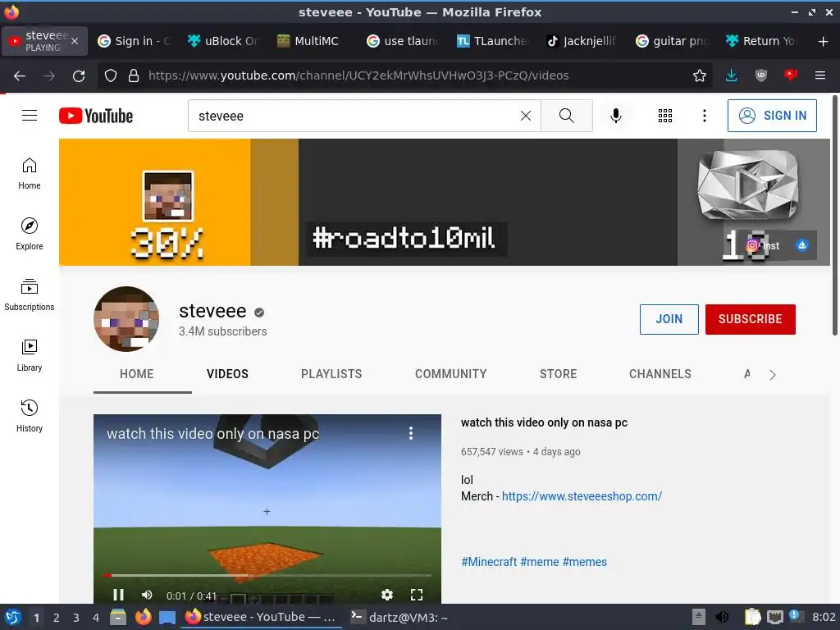Image resolution: width=840 pixels, height=630 pixels.
Task: Click the magnifier search button
Action: pyautogui.click(x=566, y=116)
